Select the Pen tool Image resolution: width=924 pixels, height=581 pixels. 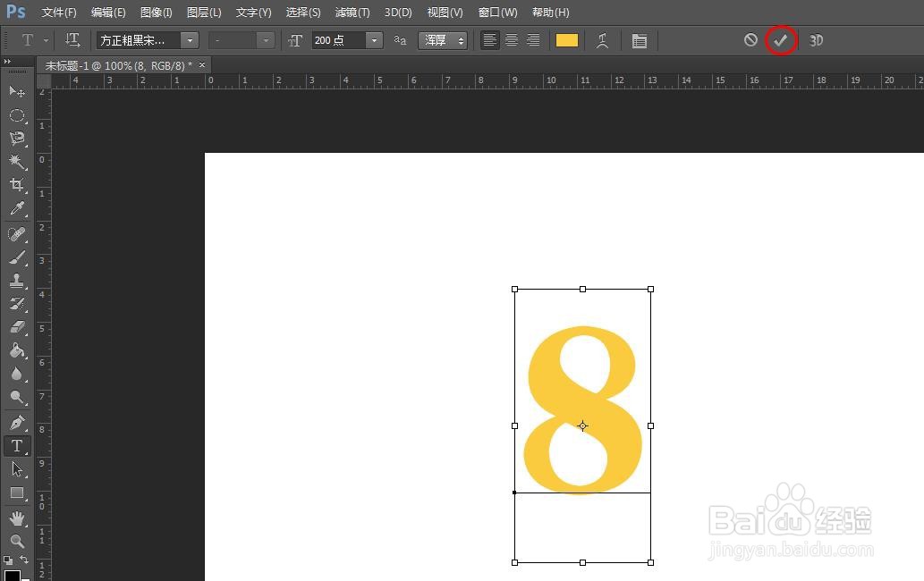[x=16, y=423]
